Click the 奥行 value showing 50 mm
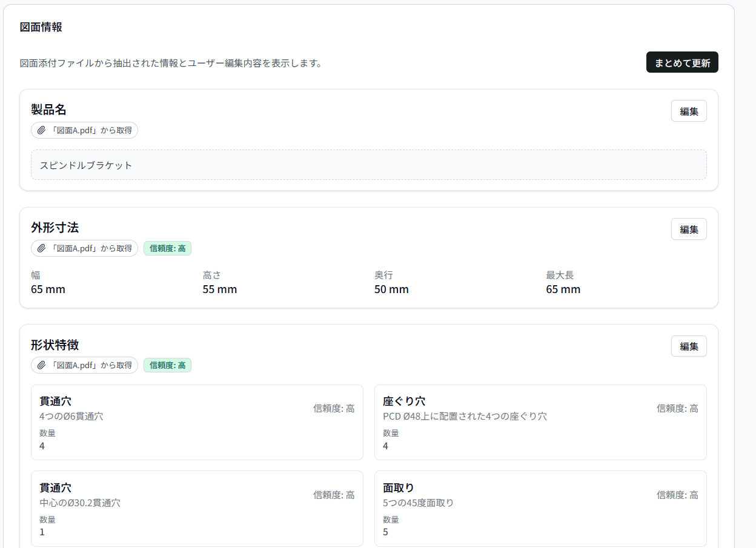This screenshot has height=548, width=756. point(391,289)
